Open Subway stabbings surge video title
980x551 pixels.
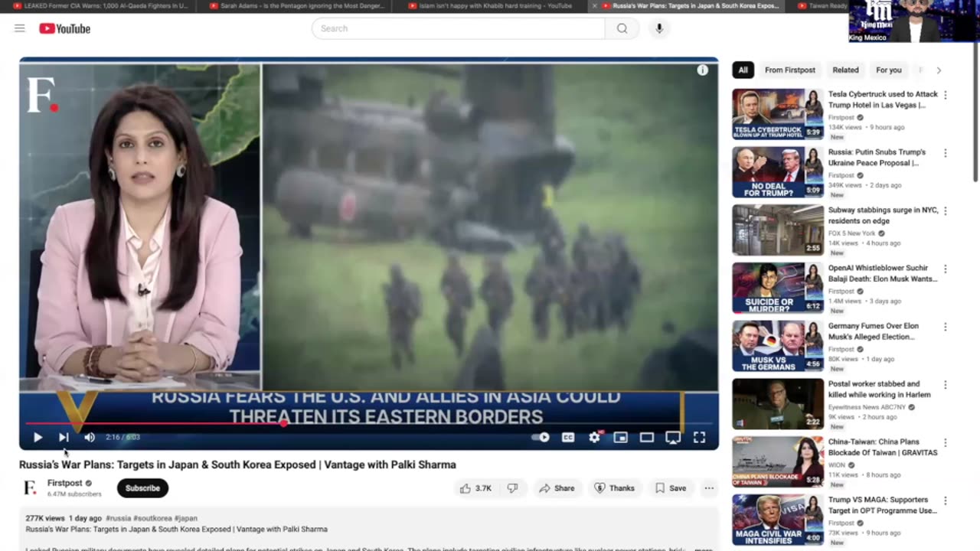[883, 215]
